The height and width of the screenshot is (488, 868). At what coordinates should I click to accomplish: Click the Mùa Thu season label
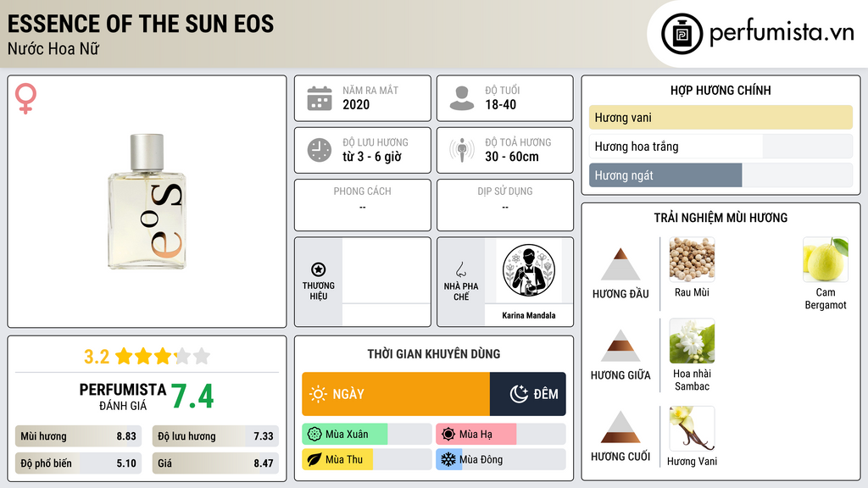point(344,459)
